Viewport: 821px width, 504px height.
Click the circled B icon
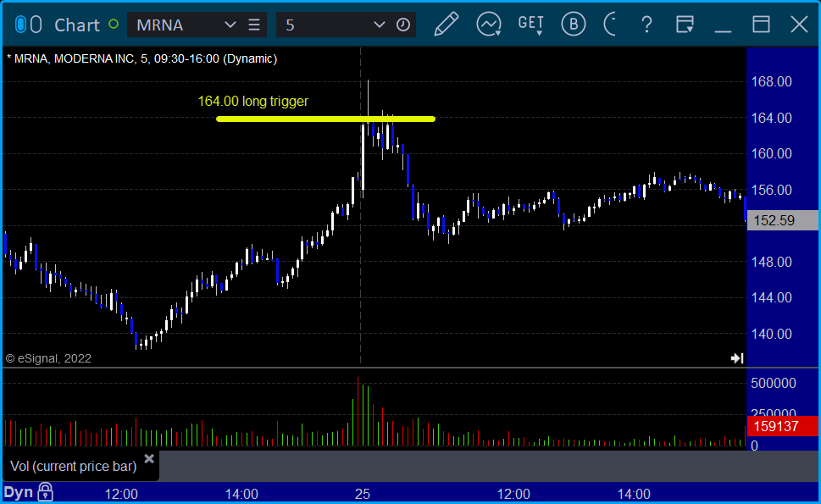coord(574,25)
